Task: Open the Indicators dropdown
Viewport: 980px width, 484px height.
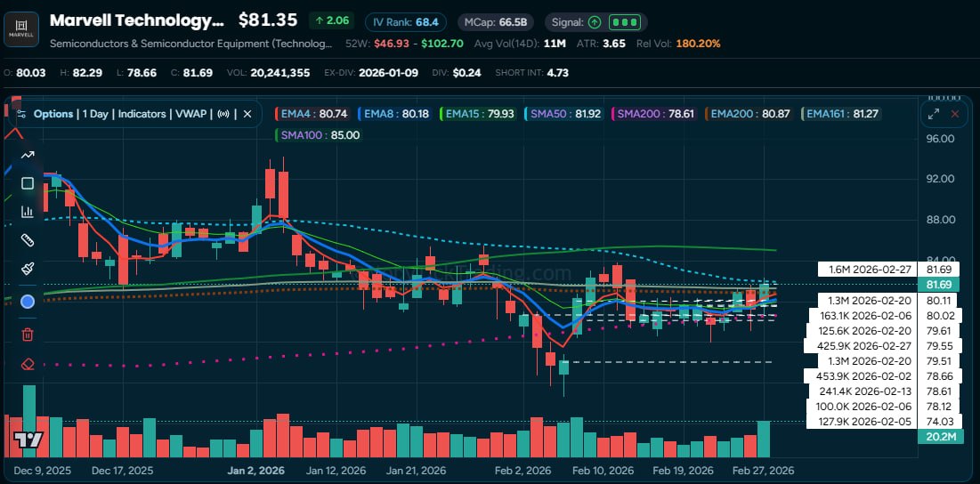Action: [142, 114]
